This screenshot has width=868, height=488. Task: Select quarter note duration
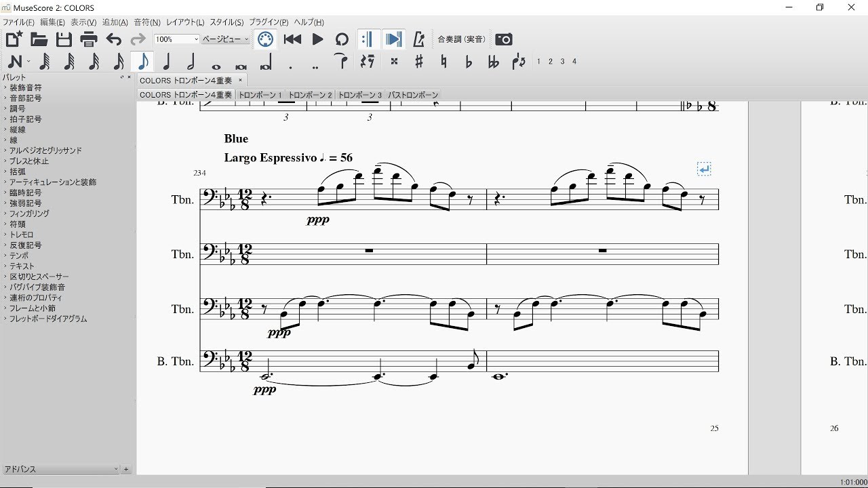coord(167,62)
